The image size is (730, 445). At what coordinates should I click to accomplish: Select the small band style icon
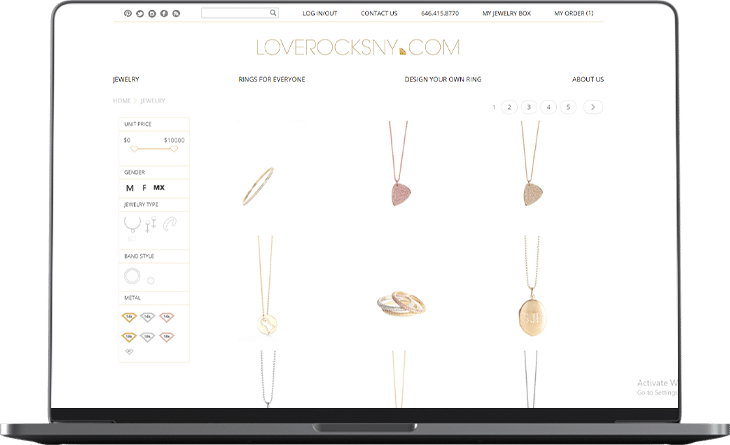150,281
